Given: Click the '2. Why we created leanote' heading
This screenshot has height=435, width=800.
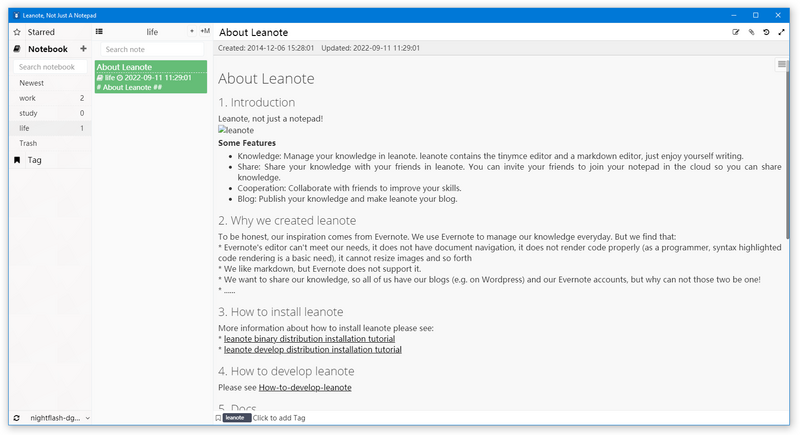Looking at the screenshot, I should pos(287,220).
